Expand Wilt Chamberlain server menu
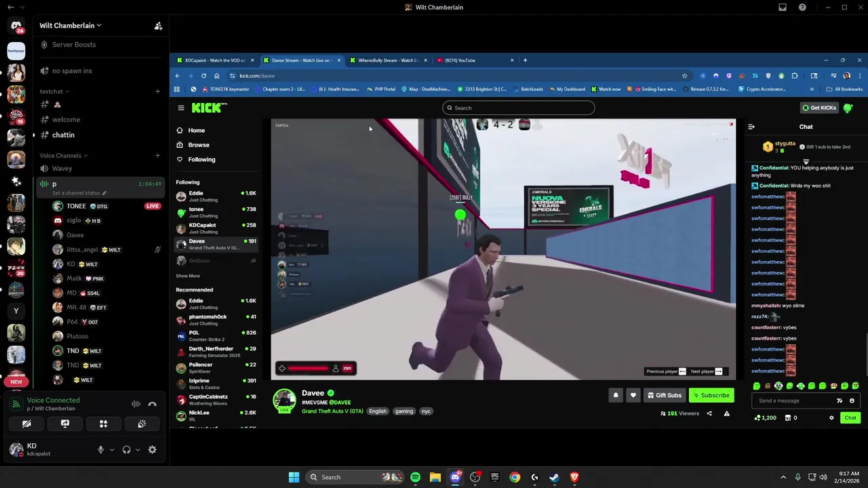The width and height of the screenshot is (868, 488). click(x=71, y=26)
